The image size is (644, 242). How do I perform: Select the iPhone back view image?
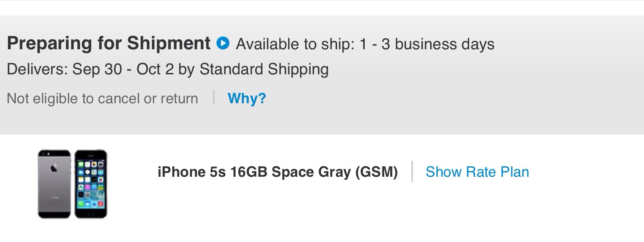pyautogui.click(x=54, y=184)
